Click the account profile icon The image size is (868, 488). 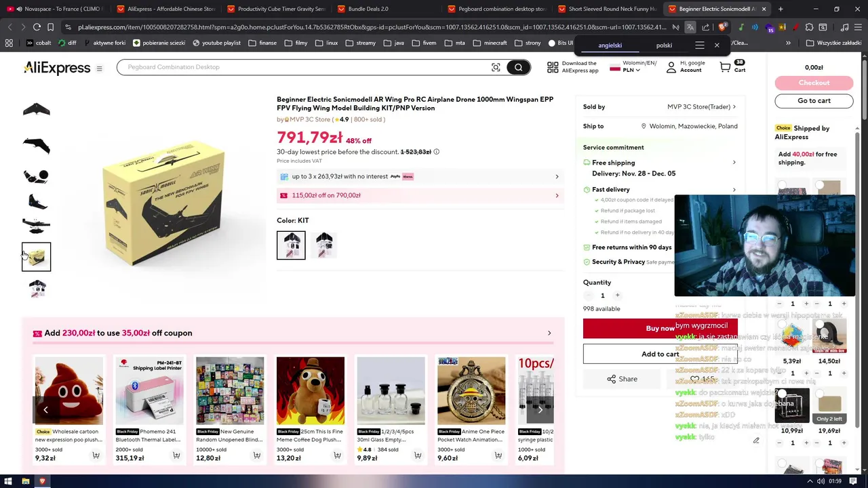[671, 66]
